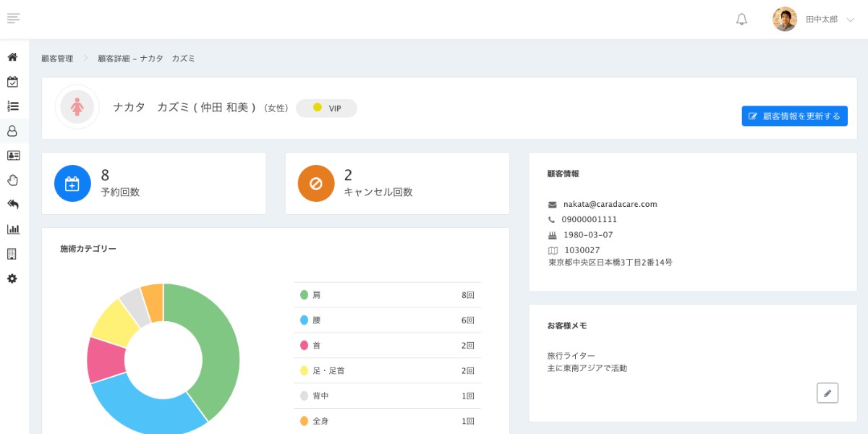Click the 肩 8回 count value
This screenshot has width=868, height=434.
tap(467, 295)
